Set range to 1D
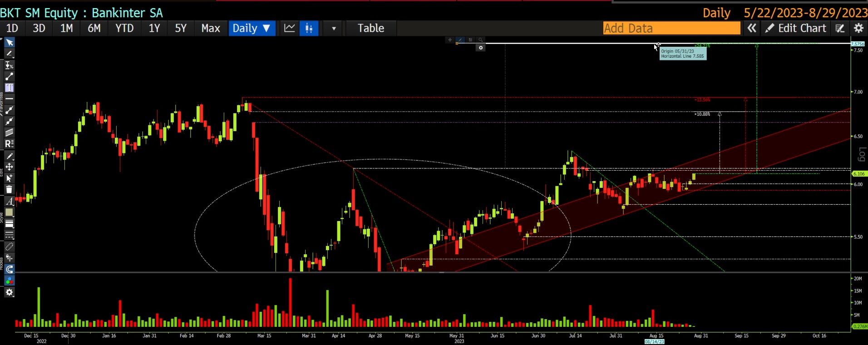 tap(12, 28)
